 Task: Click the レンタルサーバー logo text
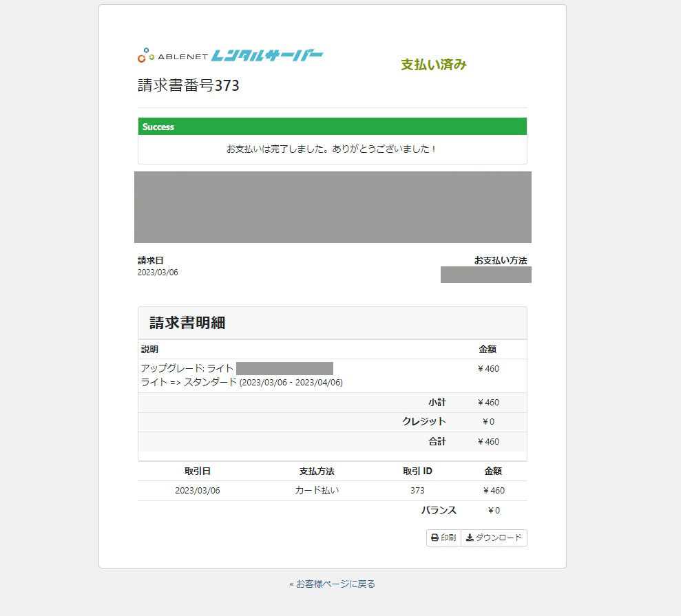[266, 55]
